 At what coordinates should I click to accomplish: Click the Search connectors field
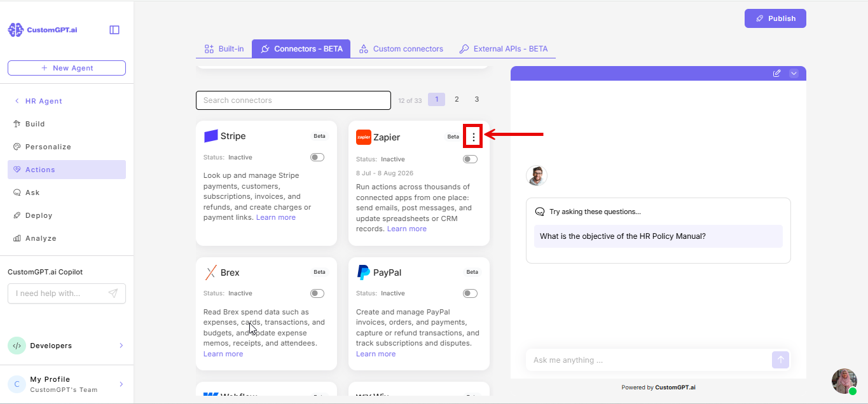pyautogui.click(x=293, y=100)
